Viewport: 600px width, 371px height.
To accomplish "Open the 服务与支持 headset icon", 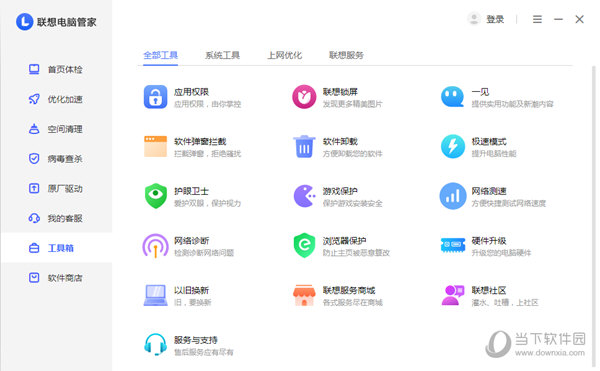I will [x=155, y=344].
